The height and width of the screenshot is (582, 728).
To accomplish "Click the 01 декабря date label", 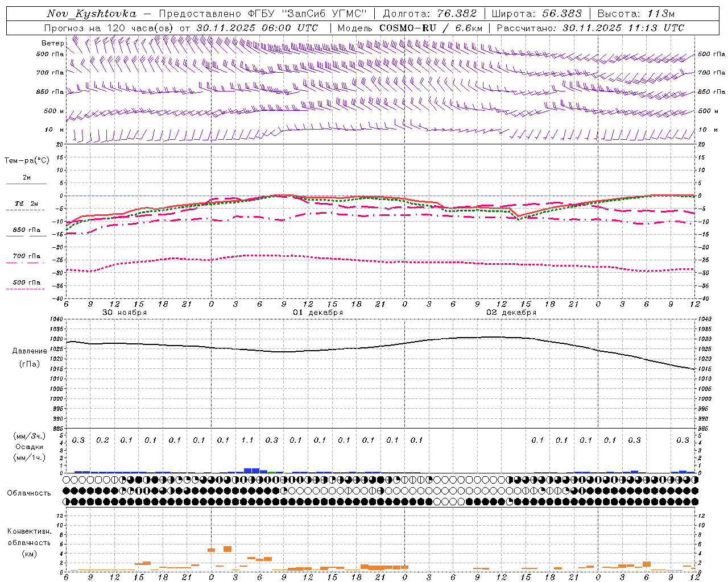I will pyautogui.click(x=318, y=313).
